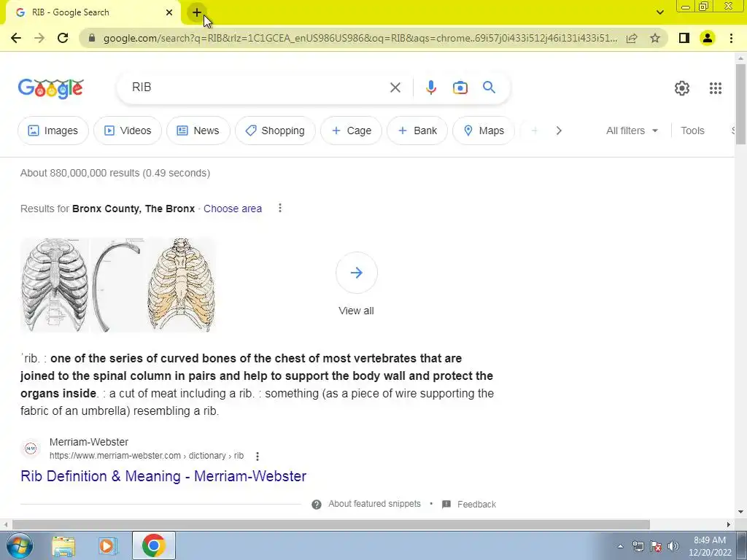Go back to previous page
Viewport: 747px width, 560px height.
tap(16, 38)
